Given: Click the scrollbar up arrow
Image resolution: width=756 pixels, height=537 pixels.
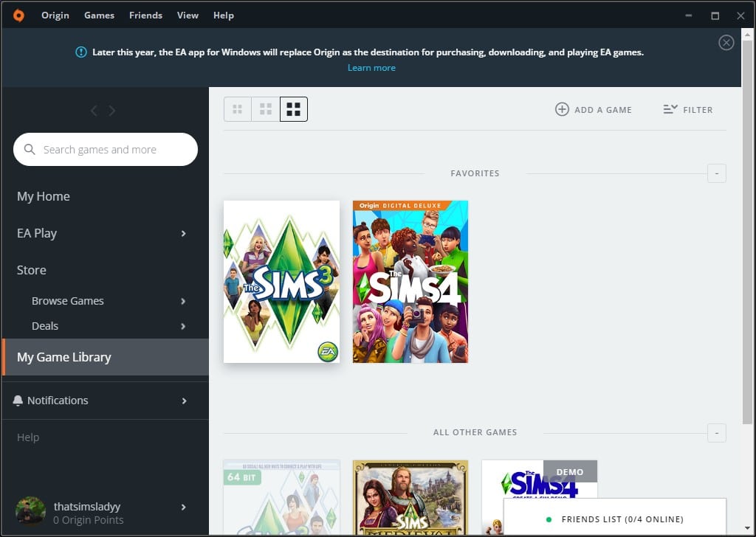Looking at the screenshot, I should [x=747, y=34].
